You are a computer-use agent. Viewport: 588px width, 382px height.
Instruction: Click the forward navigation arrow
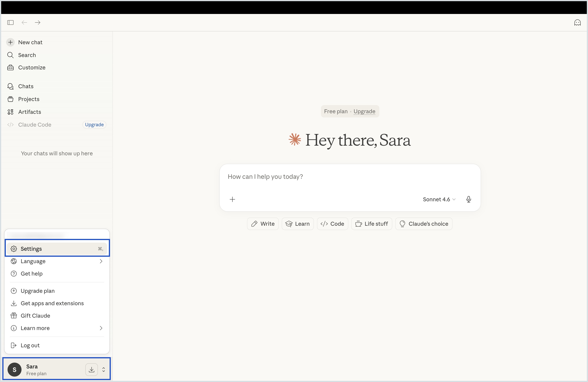(x=38, y=22)
